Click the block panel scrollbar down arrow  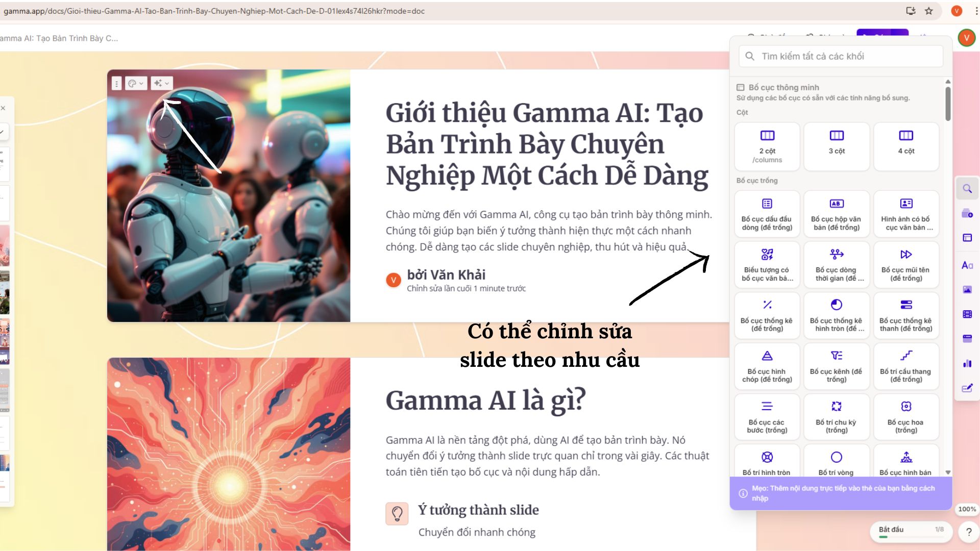point(948,472)
